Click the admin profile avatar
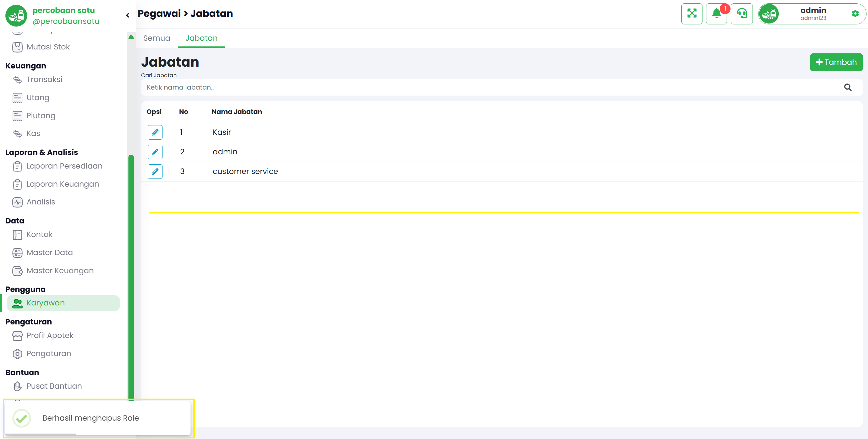The height and width of the screenshot is (439, 868). [769, 14]
